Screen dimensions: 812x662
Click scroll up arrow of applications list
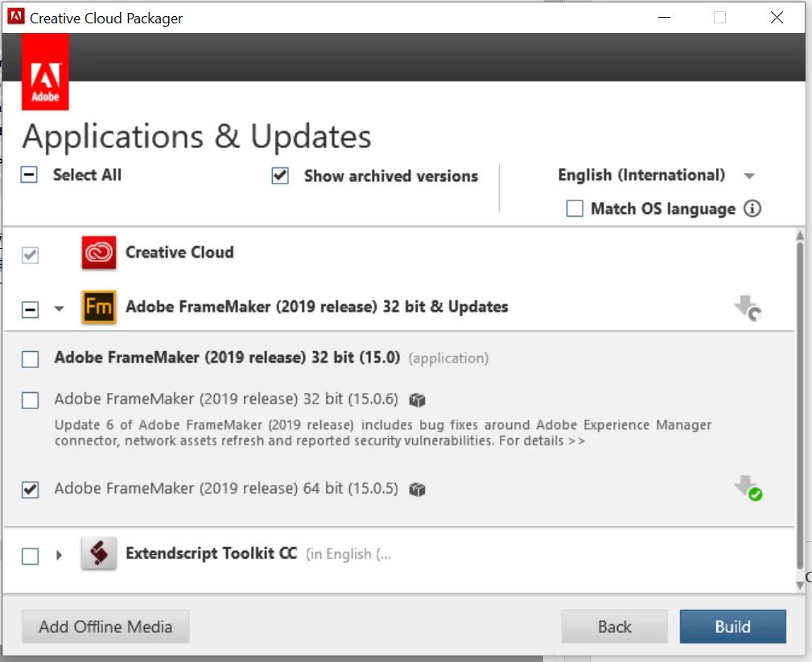tap(800, 235)
